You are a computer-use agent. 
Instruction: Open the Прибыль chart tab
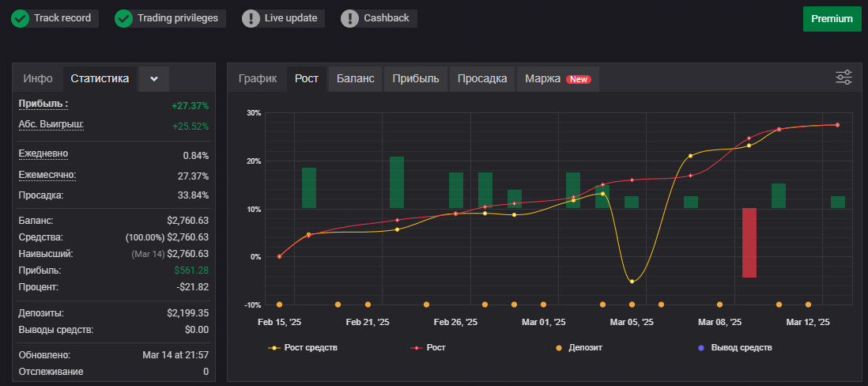[x=416, y=78]
